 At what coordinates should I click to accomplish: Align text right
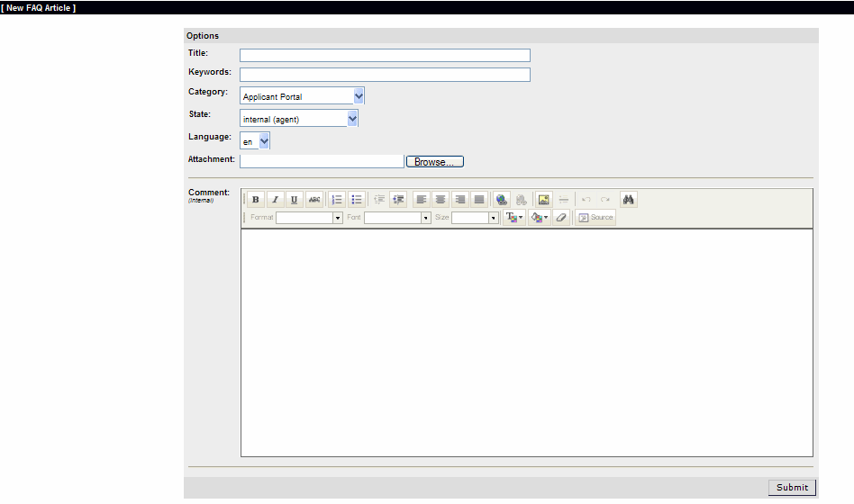point(460,200)
